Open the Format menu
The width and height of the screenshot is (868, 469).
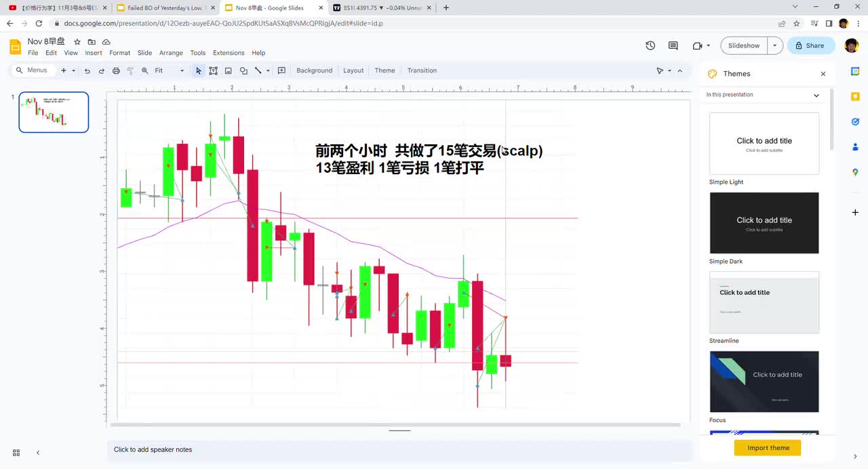tap(119, 53)
